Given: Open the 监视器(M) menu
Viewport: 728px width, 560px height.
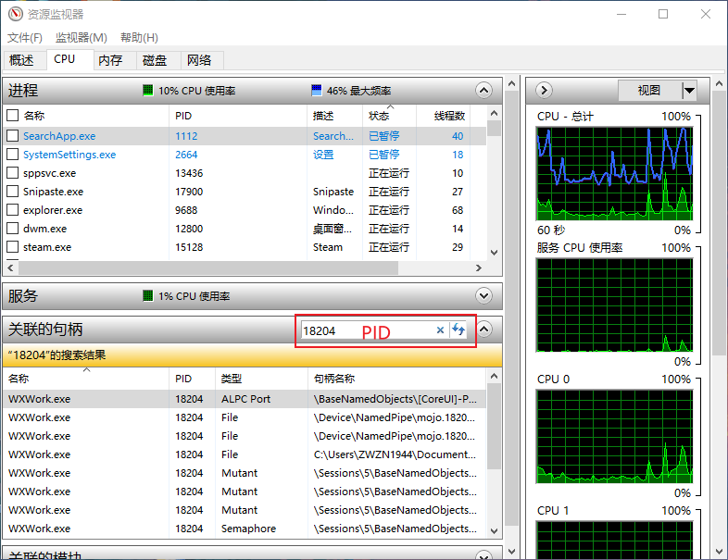Looking at the screenshot, I should 82,38.
